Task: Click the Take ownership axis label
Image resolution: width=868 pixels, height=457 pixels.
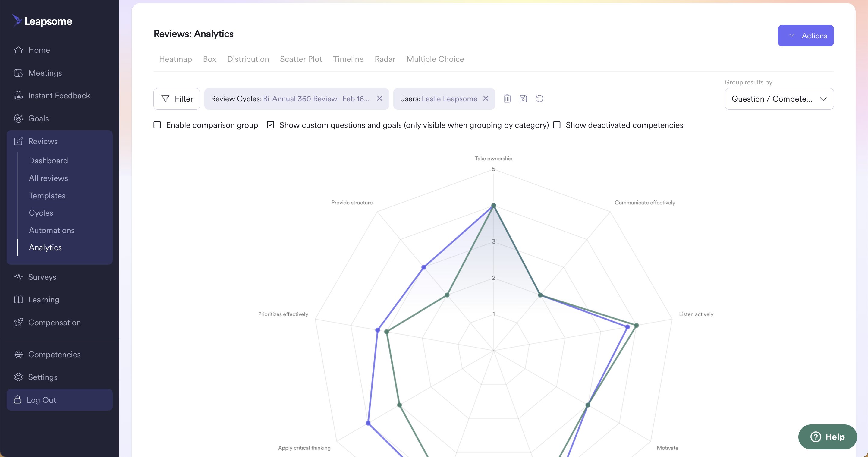Action: (x=493, y=158)
